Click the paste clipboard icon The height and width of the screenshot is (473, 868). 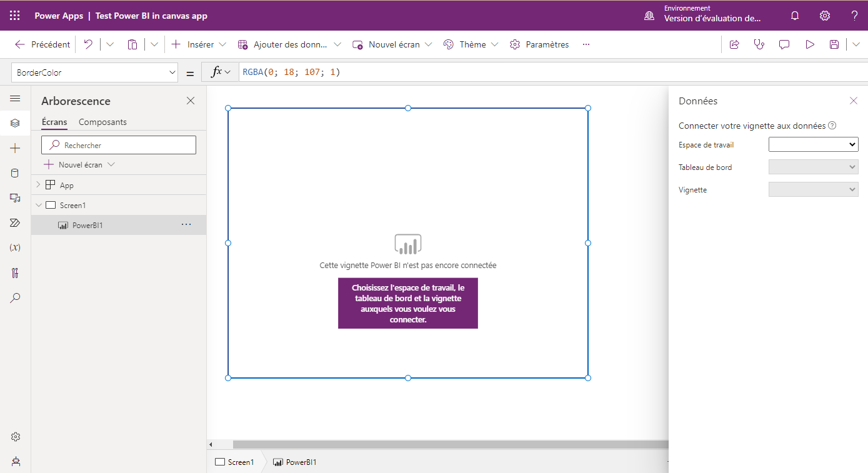(x=132, y=44)
